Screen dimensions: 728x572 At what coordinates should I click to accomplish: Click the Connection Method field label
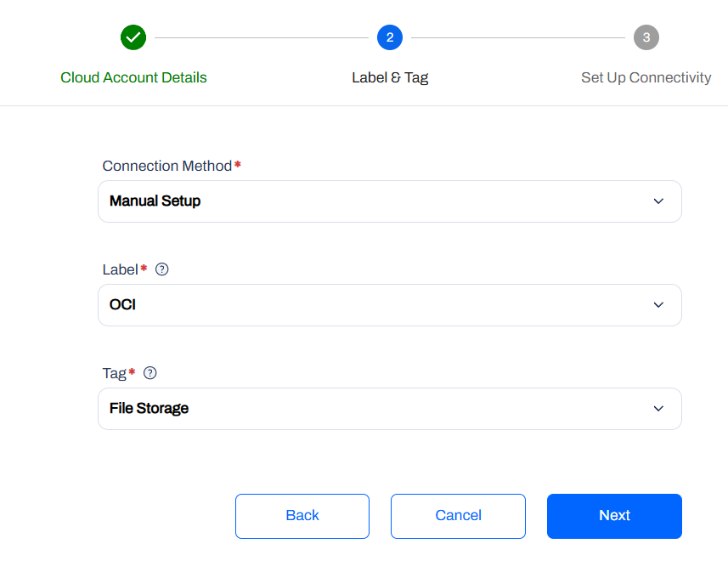pos(167,166)
